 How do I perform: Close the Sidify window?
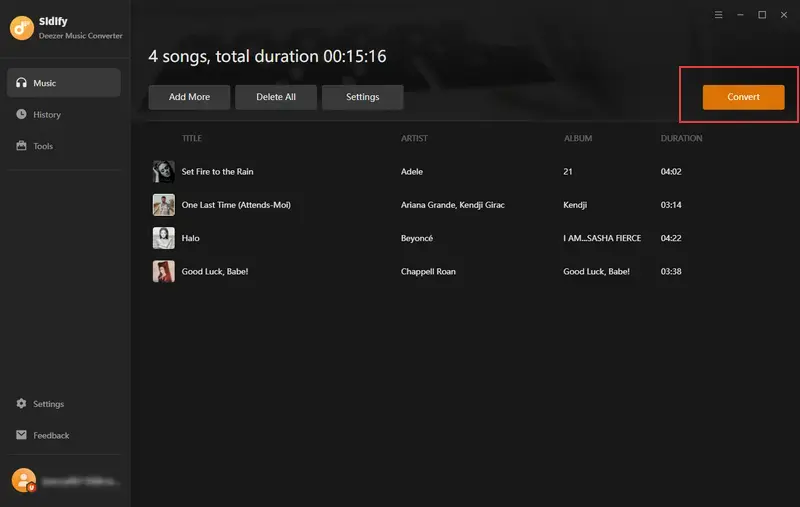[784, 15]
